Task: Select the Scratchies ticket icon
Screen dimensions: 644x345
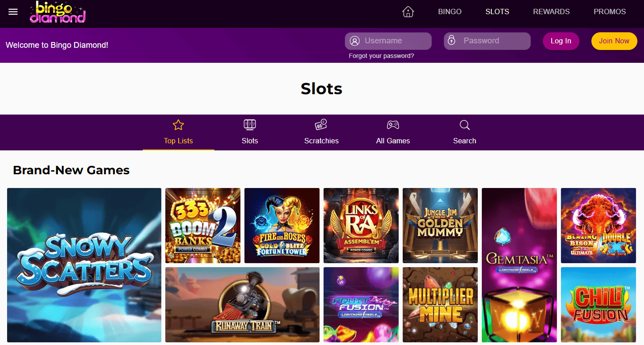Action: point(321,125)
